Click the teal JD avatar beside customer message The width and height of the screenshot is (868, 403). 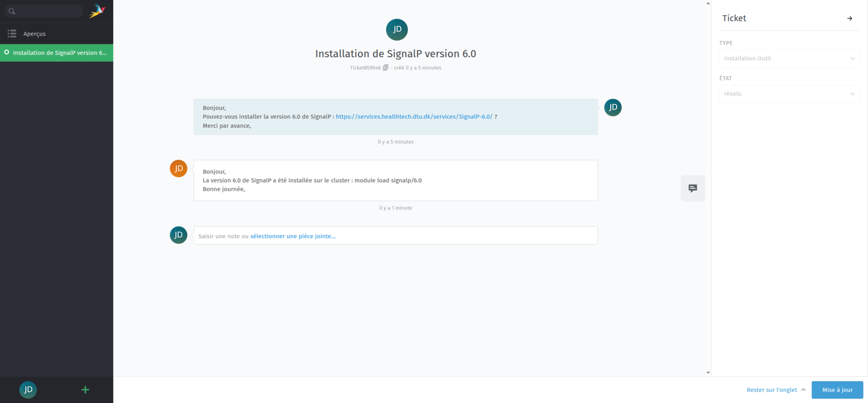coord(613,108)
